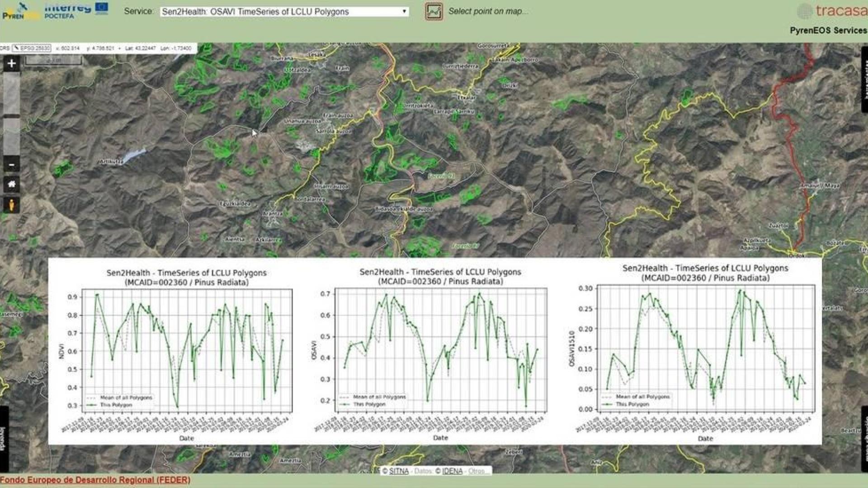Click the OSAVI1510 time series chart

(x=705, y=348)
